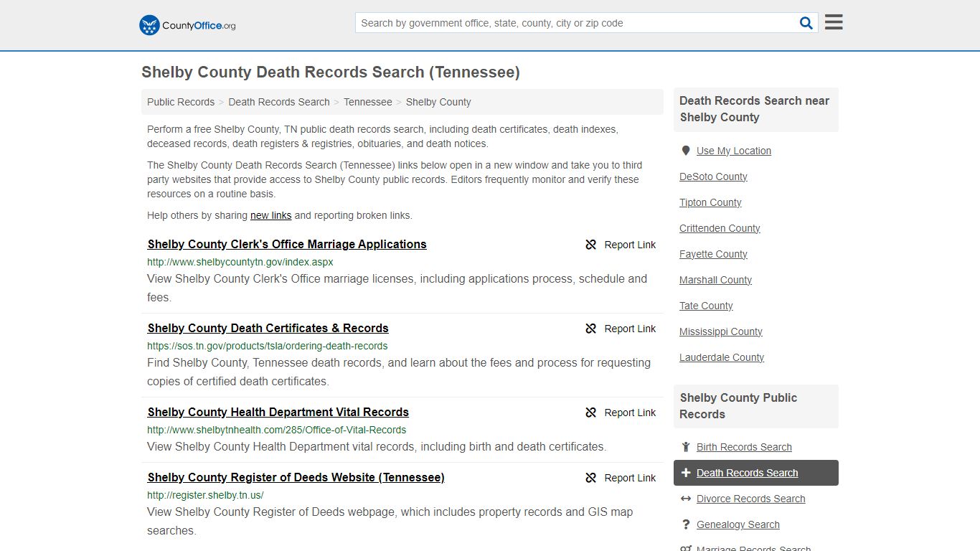Follow the 'new links' hyperlink

(x=270, y=215)
